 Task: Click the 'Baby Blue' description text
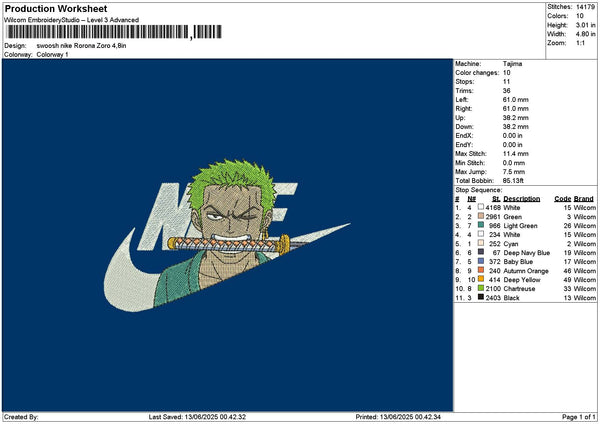click(x=518, y=262)
